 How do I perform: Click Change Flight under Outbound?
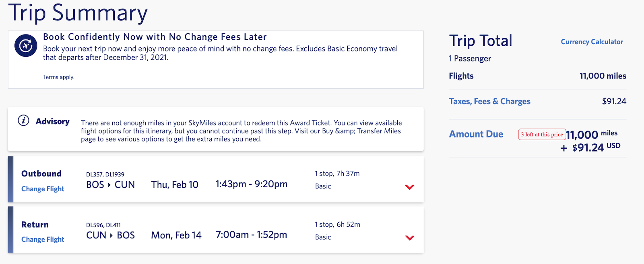pos(43,189)
